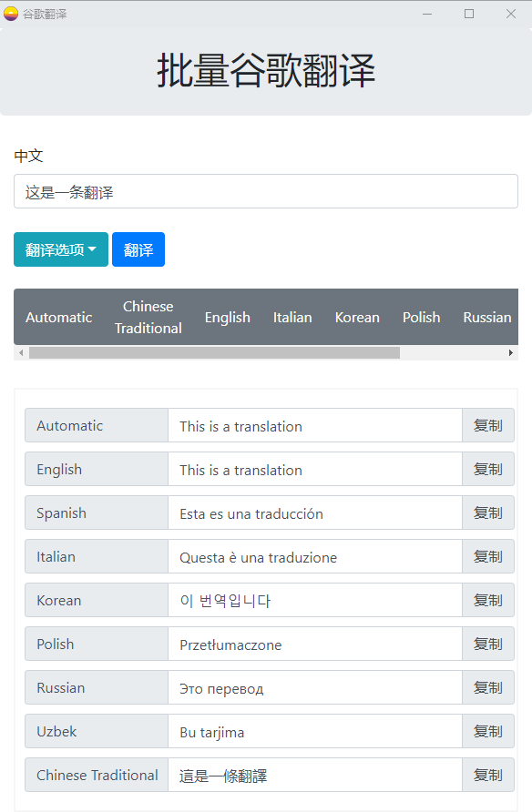Copy the Automatic translation result
Screen dimensions: 532x812
coord(487,425)
